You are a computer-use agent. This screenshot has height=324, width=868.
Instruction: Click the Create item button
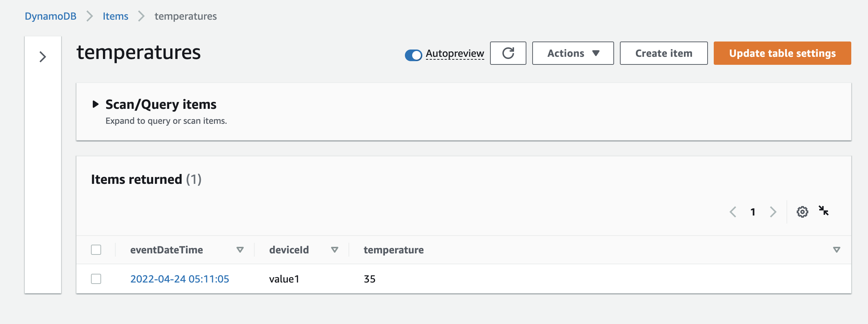coord(663,53)
